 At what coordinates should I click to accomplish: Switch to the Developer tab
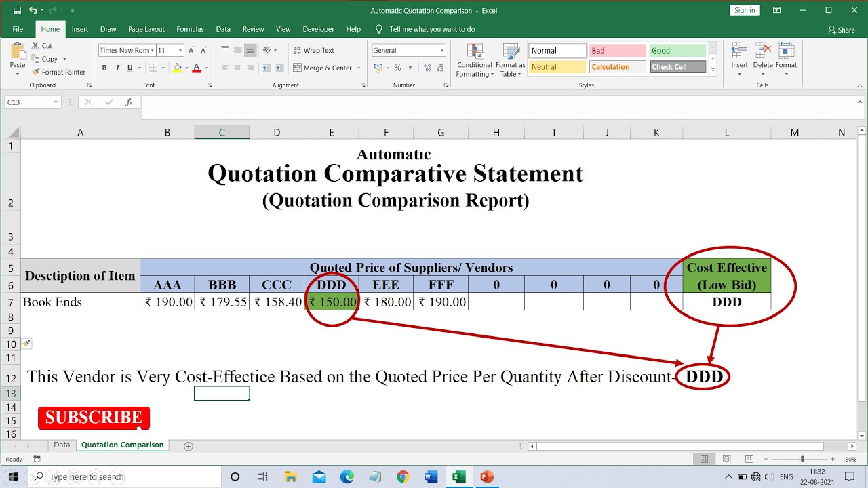click(x=318, y=29)
